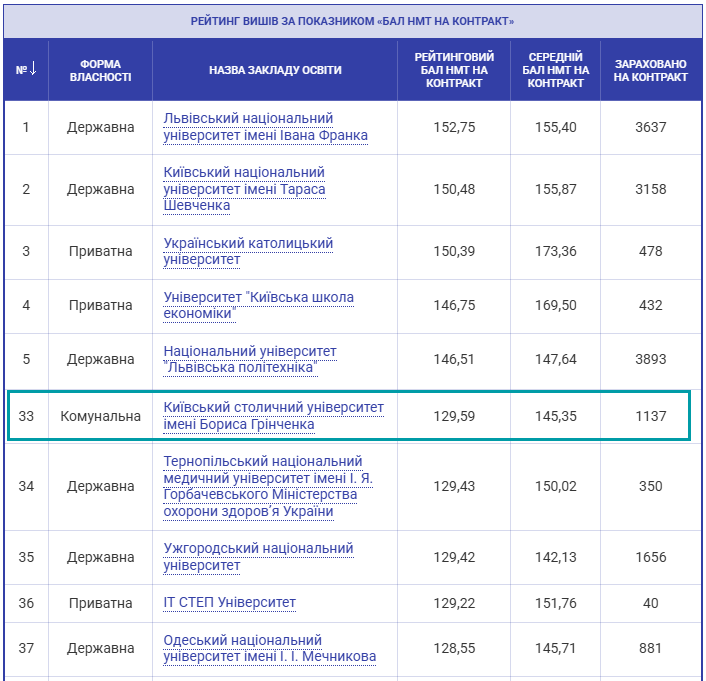Select enrolled count 1656
The image size is (706, 681).
[x=650, y=558]
